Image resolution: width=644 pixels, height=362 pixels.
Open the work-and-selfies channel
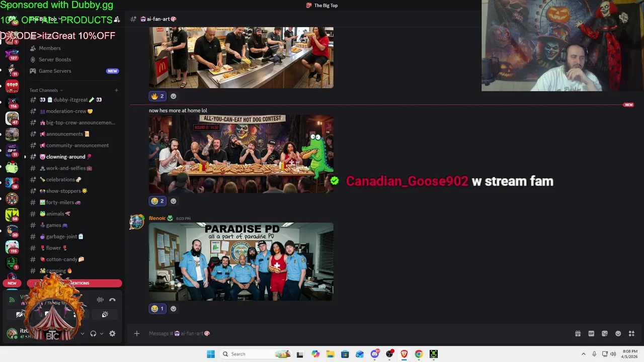[74, 168]
